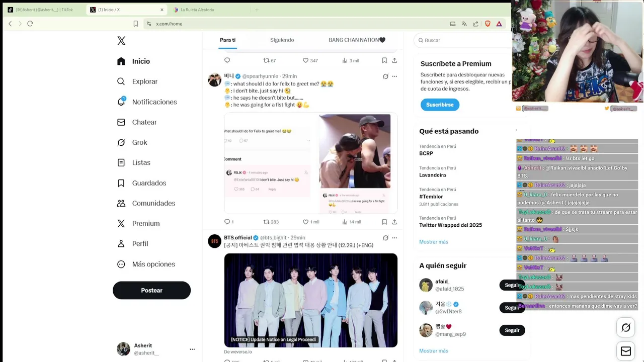Bookmark the spearhyunnie post
Screen dimensions: 644x362
pyautogui.click(x=384, y=222)
